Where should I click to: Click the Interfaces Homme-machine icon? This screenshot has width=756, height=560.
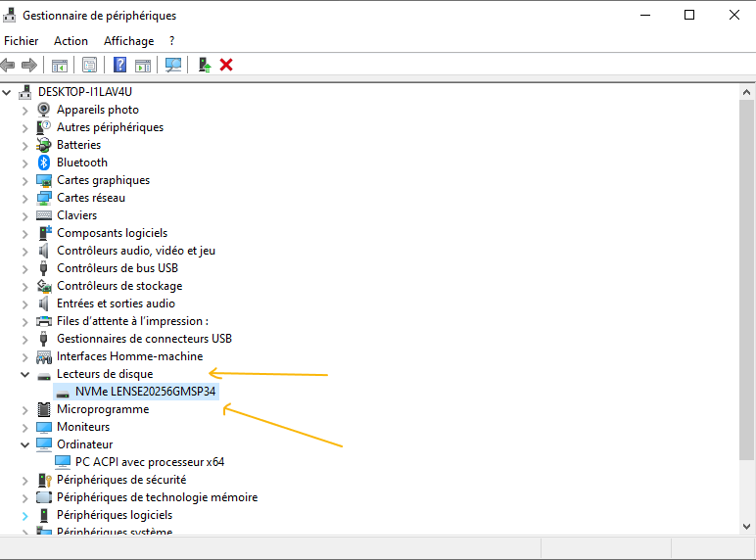[44, 356]
